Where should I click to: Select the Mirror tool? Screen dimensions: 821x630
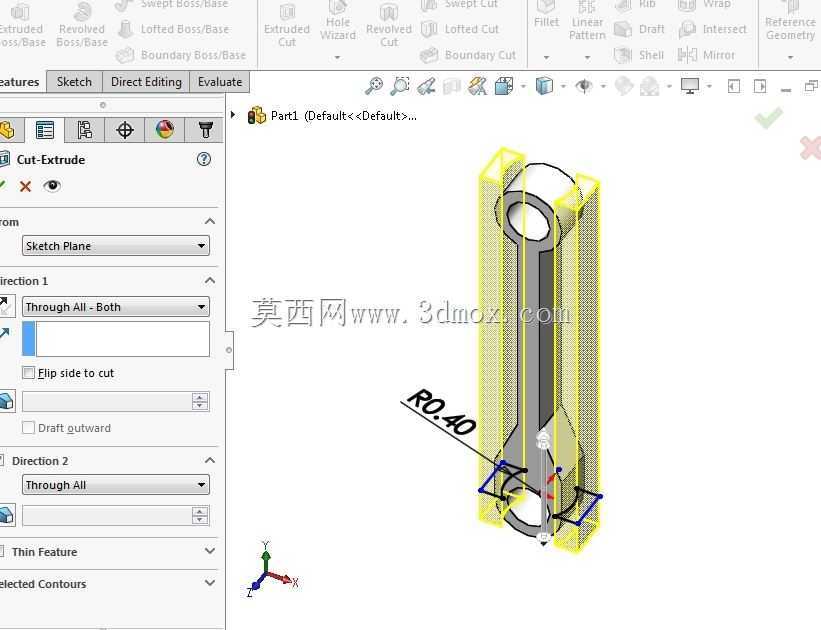click(x=706, y=55)
